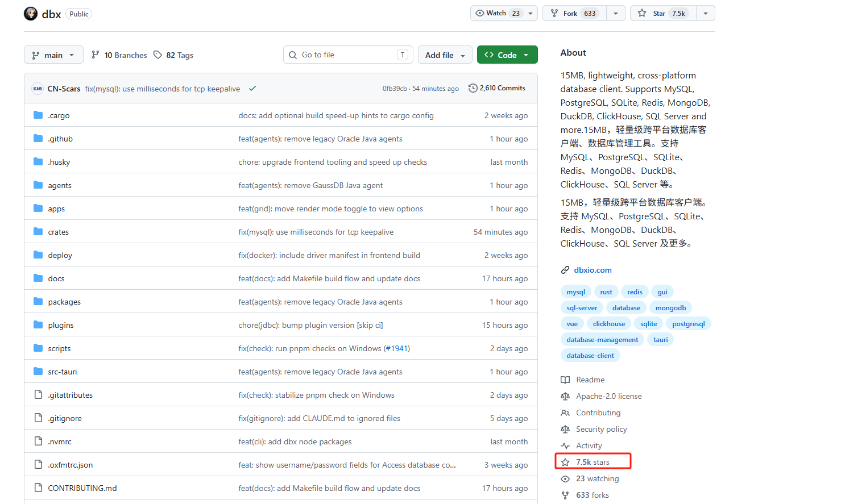Screen dimensions: 841x504
Task: Click the tags icon next to 82 Tags
Action: pyautogui.click(x=158, y=55)
